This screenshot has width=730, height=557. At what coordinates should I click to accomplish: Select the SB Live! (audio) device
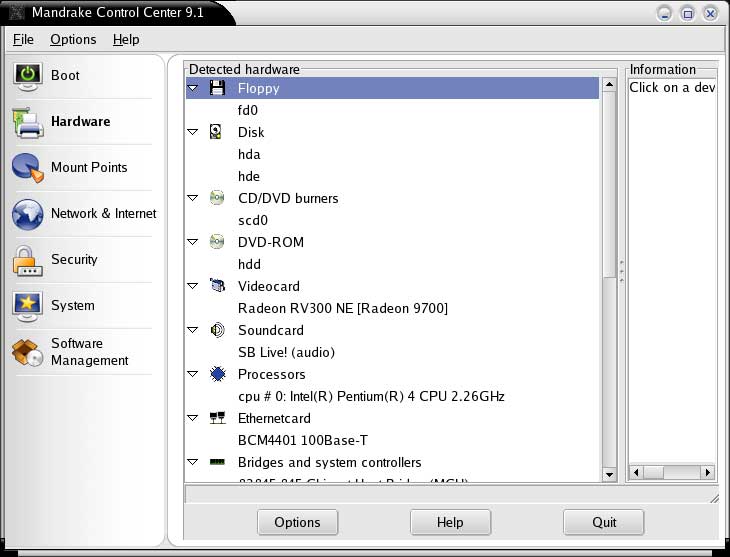click(286, 352)
